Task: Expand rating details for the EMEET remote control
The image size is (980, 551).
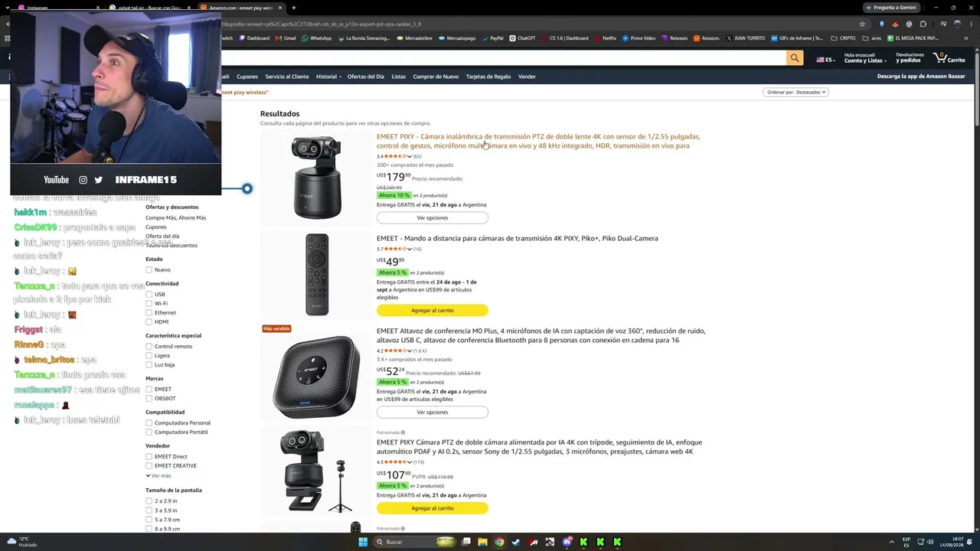Action: click(x=410, y=249)
